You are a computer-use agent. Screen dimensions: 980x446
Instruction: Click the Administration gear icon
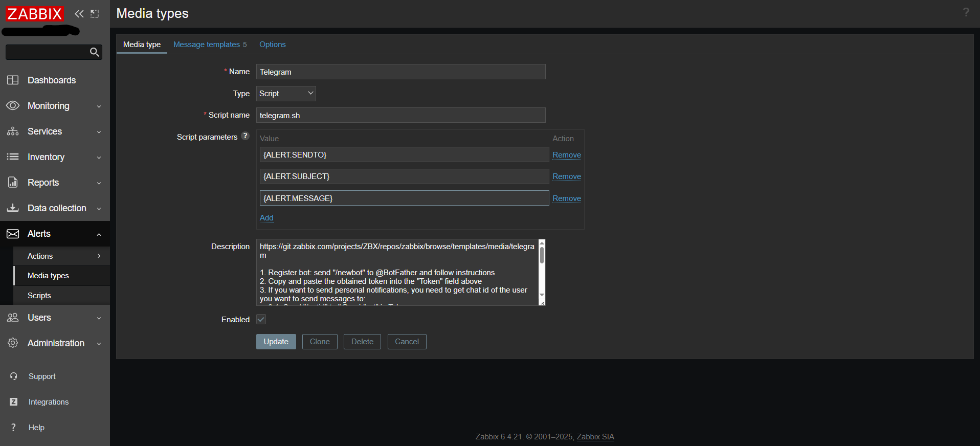tap(13, 343)
